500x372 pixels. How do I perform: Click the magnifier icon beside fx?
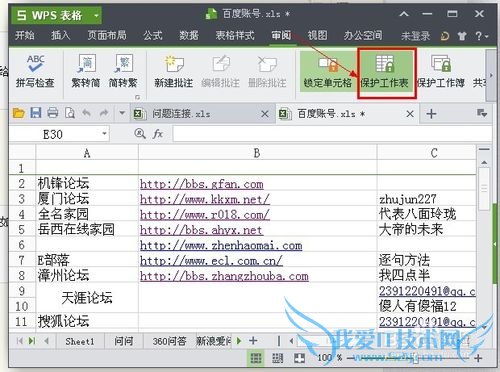point(140,134)
